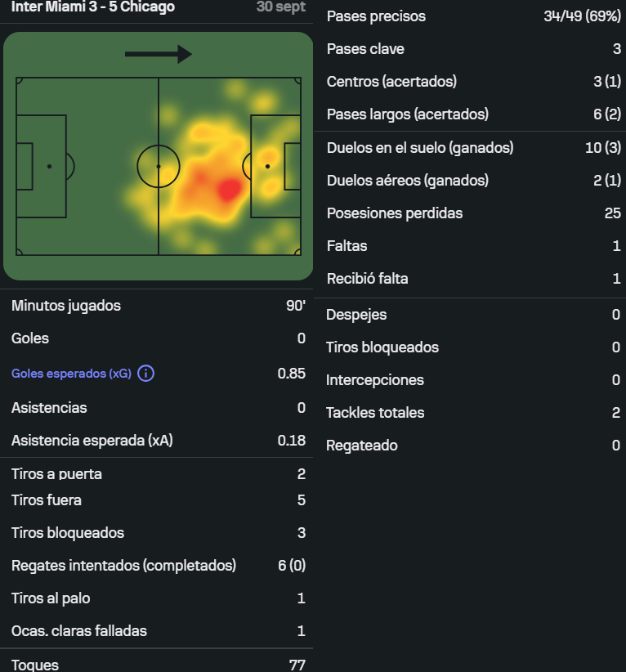Select the Minutos jugados stat row
Viewport: 626px width, 672px height.
(158, 306)
